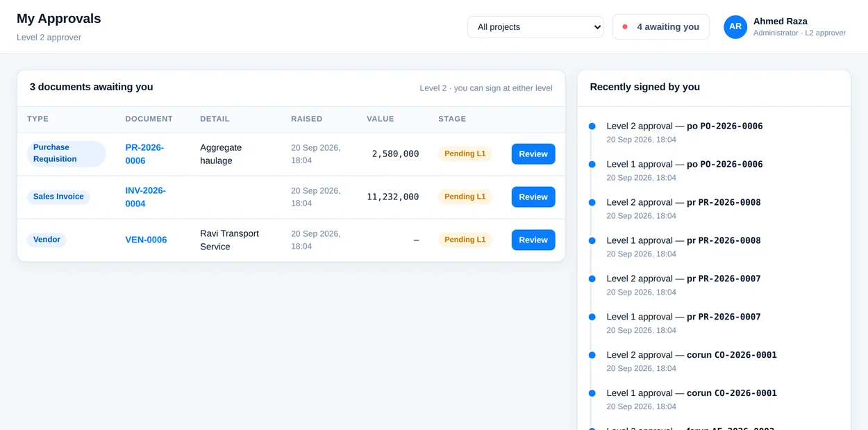Select Level 2 approval CO-2026-0001 timeline entry
This screenshot has width=868, height=430.
click(x=692, y=361)
